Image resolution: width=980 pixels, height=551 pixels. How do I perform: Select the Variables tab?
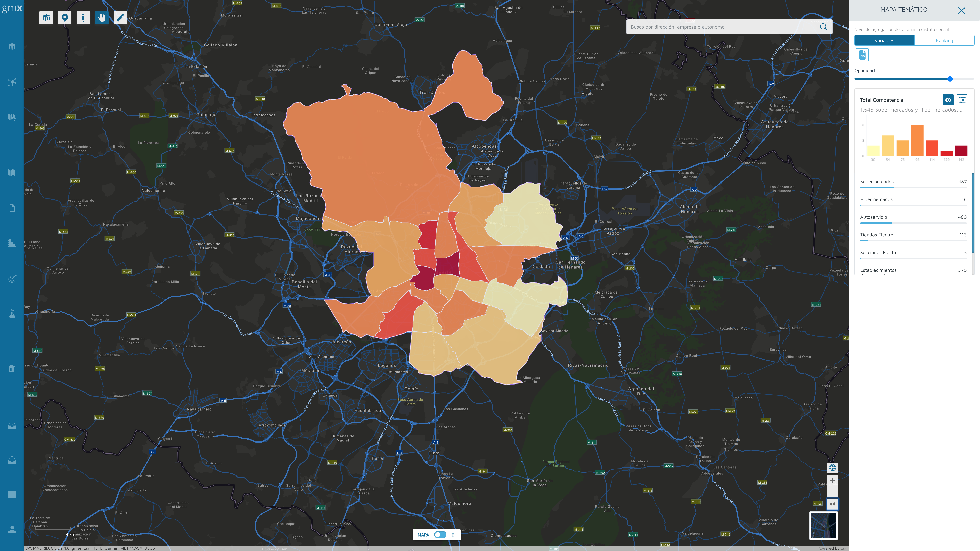(x=884, y=41)
